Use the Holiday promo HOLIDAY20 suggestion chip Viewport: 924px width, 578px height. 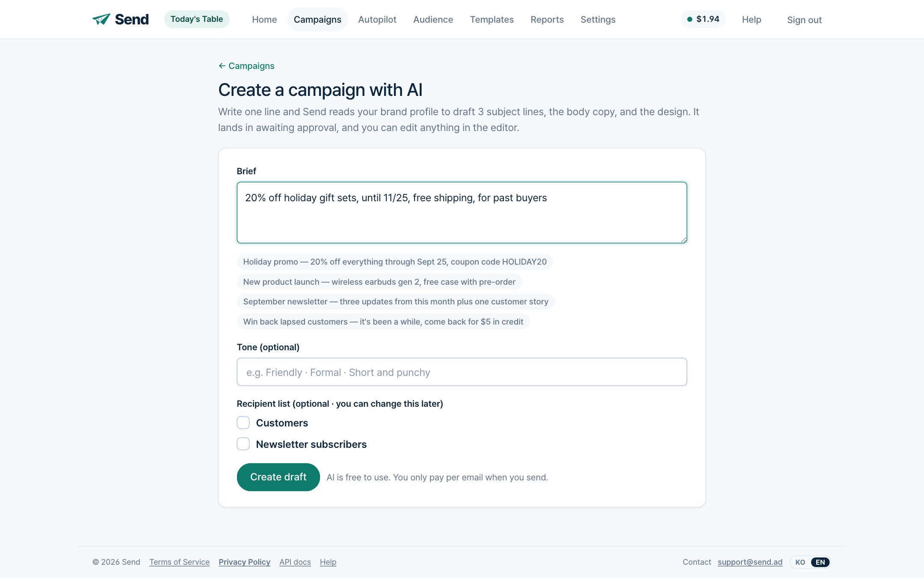(x=395, y=262)
